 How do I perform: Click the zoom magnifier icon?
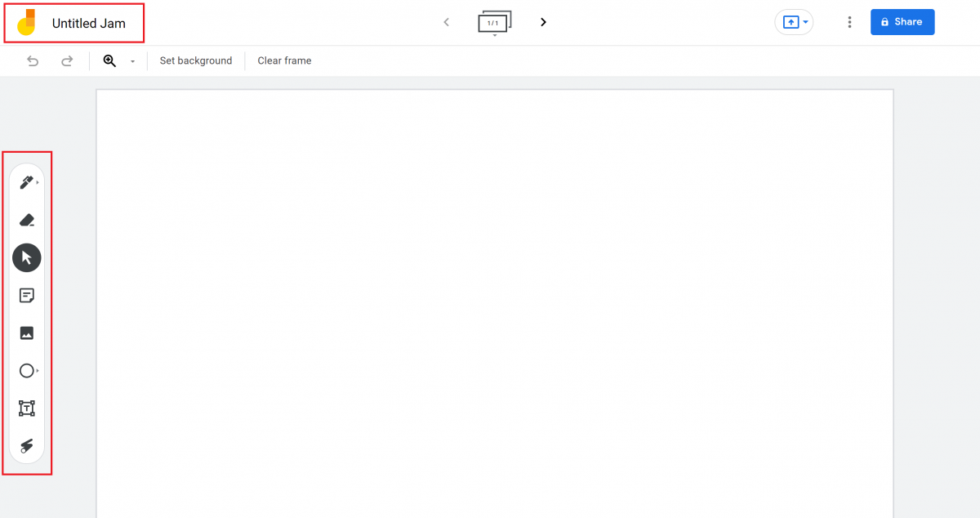[x=109, y=60]
